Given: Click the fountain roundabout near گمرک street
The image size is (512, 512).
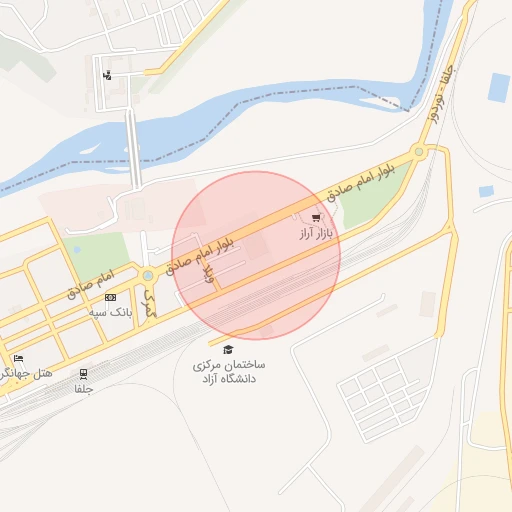Looking at the screenshot, I should 148,276.
